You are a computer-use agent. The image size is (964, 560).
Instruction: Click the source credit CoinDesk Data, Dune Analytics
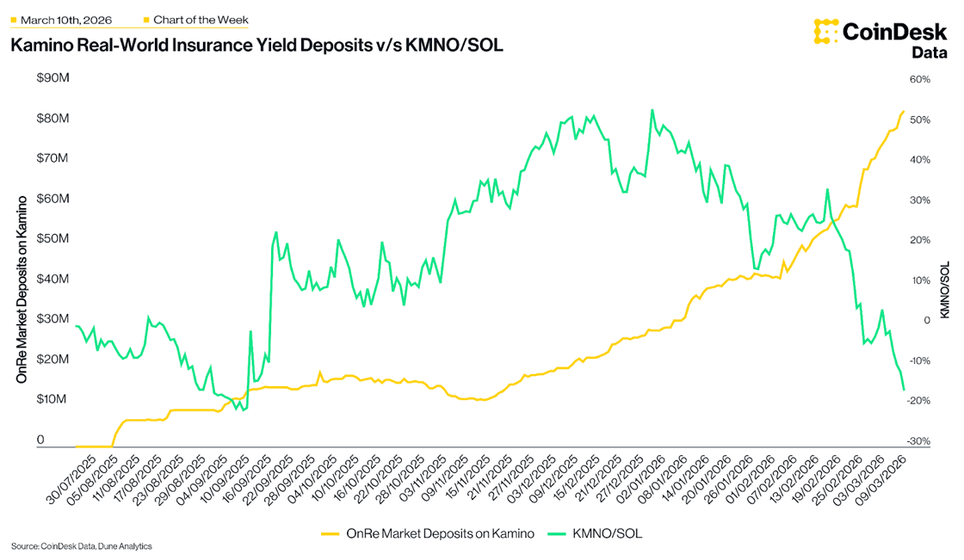pos(82,545)
